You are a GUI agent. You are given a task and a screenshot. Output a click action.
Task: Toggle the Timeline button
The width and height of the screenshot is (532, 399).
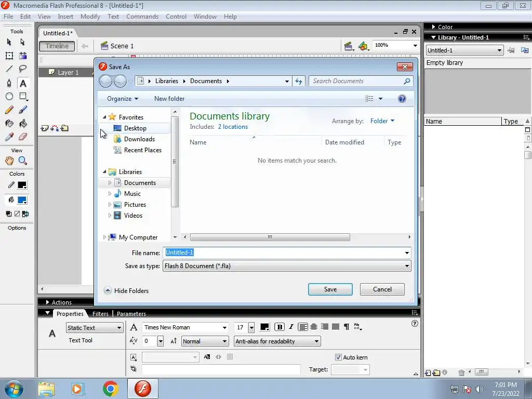(57, 46)
